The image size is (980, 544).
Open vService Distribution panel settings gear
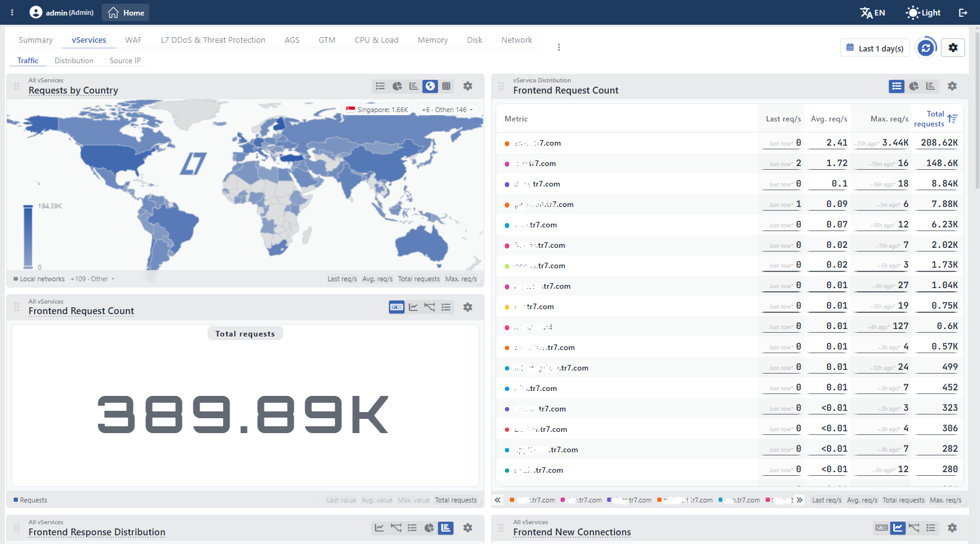click(952, 86)
